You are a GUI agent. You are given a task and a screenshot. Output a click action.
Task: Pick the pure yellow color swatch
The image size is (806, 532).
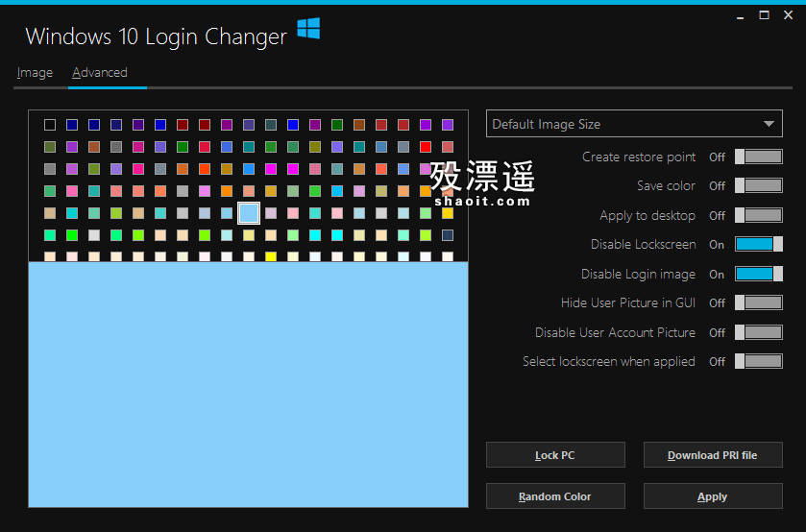[271, 256]
